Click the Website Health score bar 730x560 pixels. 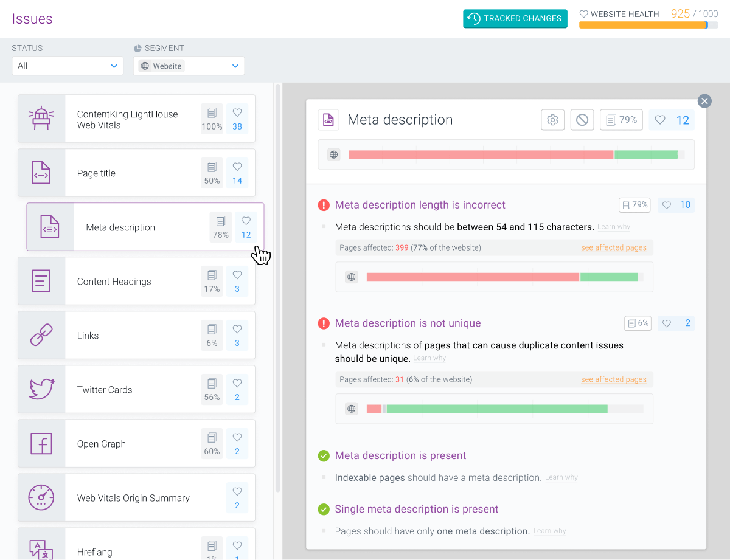[x=648, y=25]
